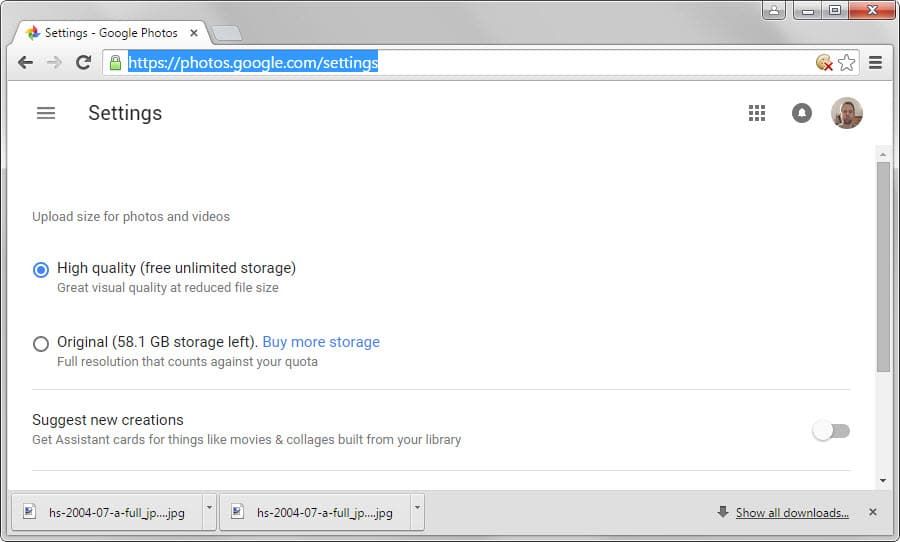
Task: Select High quality upload size
Action: [x=41, y=269]
